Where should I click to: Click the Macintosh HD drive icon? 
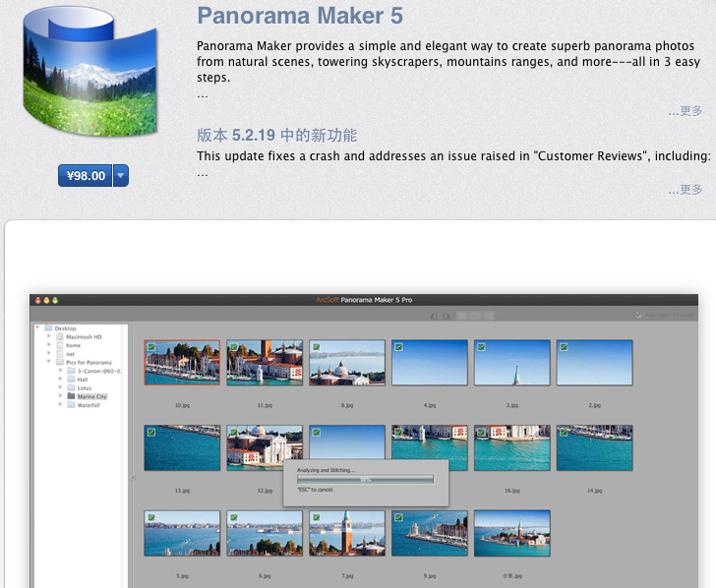point(59,336)
